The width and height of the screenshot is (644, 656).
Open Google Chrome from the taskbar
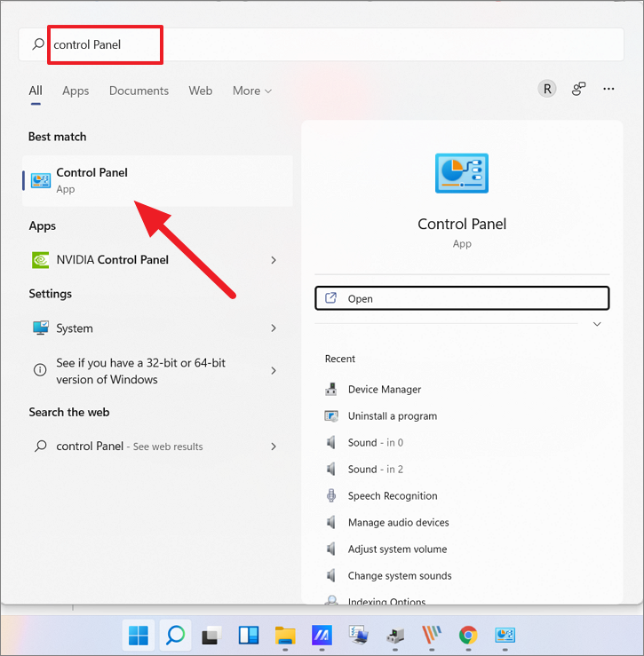468,636
